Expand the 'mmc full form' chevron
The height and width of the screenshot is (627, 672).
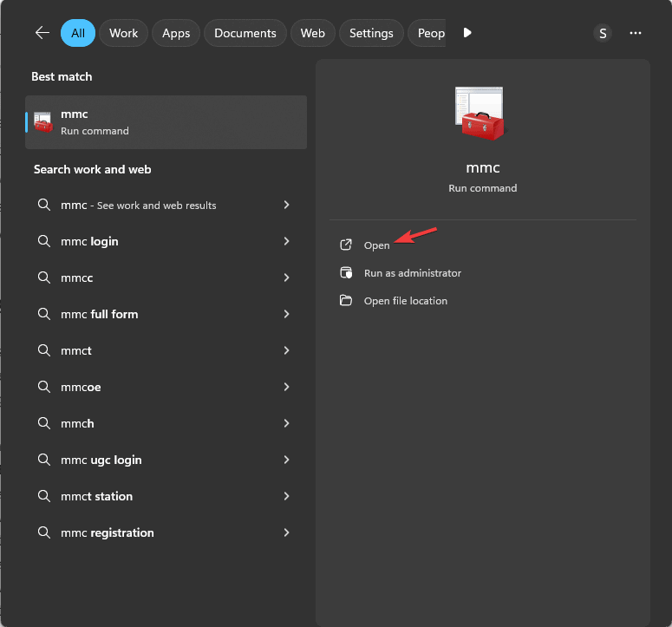tap(286, 314)
